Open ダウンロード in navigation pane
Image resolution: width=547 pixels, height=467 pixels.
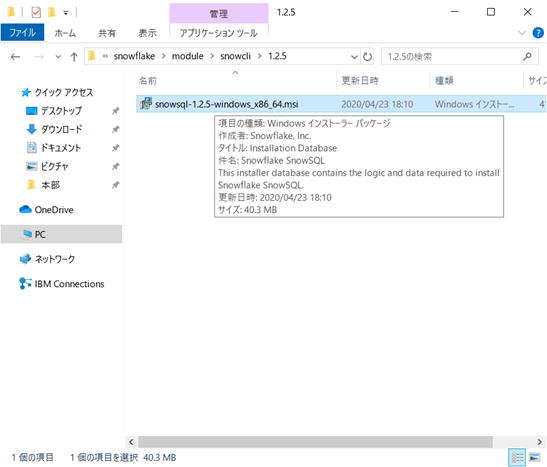54,129
